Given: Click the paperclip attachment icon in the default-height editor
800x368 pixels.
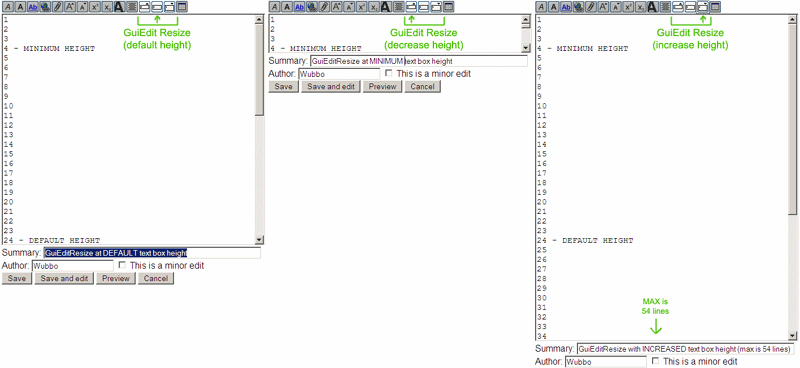Looking at the screenshot, I should pyautogui.click(x=58, y=7).
